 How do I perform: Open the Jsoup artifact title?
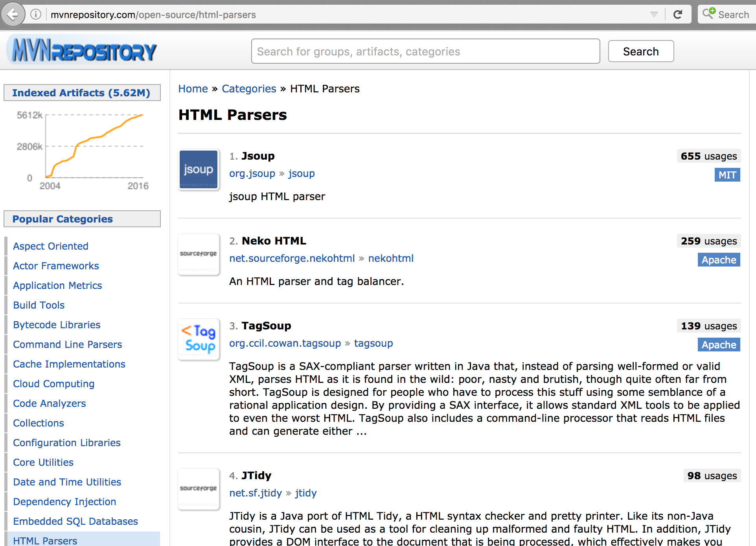click(x=258, y=156)
